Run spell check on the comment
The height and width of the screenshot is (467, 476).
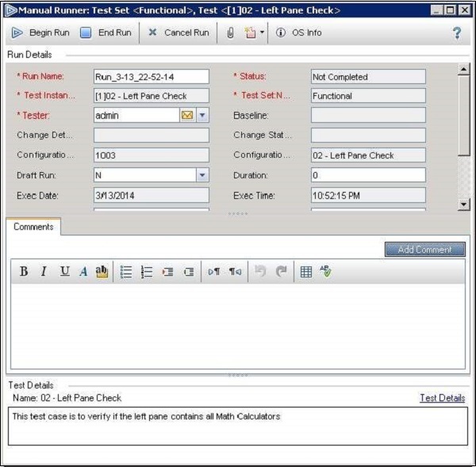click(x=325, y=272)
